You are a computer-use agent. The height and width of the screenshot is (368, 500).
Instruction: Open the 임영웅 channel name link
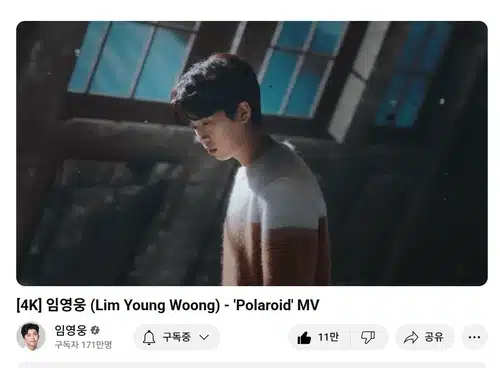coord(71,330)
